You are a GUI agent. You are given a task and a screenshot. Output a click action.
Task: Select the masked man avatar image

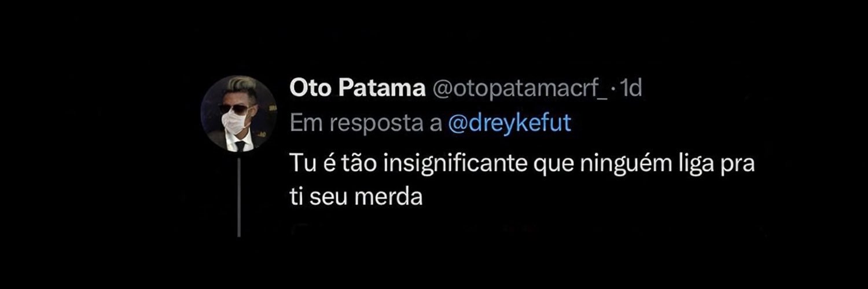(238, 114)
